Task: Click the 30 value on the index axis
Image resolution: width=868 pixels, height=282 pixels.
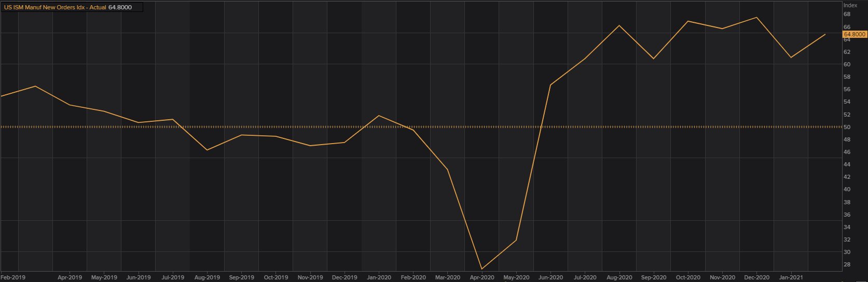Action: pos(847,252)
